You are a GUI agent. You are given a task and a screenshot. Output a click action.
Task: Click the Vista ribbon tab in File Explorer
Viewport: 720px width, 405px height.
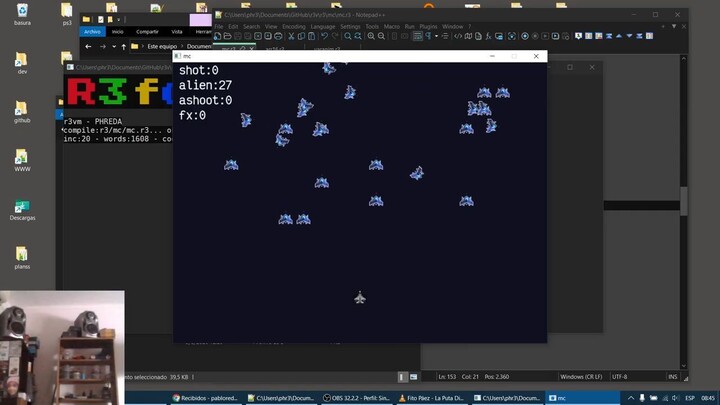point(177,32)
